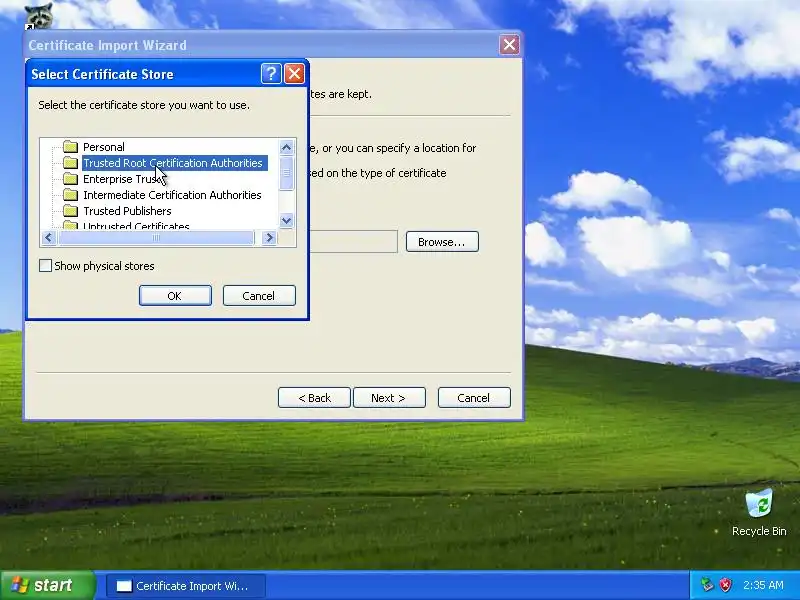This screenshot has height=600, width=800.
Task: Select the Personal certificate store folder
Action: click(104, 147)
